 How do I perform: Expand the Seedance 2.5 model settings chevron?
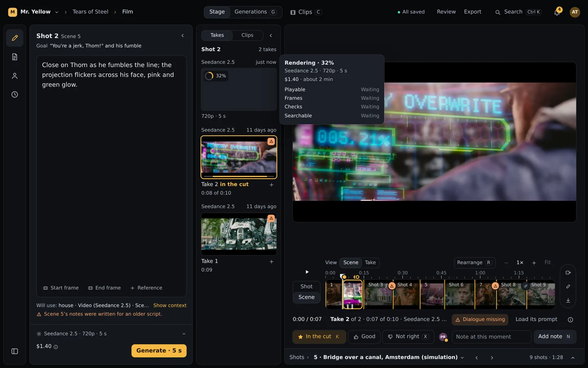[184, 334]
